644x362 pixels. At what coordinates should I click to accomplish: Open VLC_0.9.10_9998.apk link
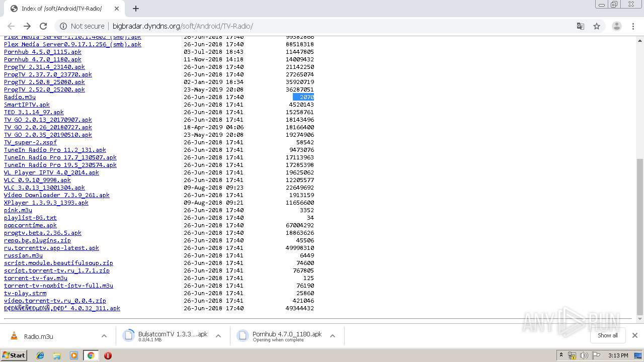tap(37, 180)
